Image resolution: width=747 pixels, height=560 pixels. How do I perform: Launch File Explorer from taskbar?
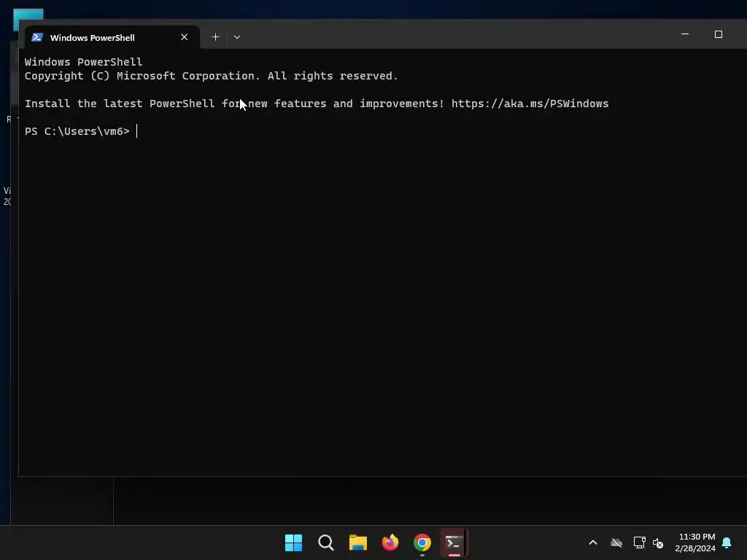coord(357,542)
